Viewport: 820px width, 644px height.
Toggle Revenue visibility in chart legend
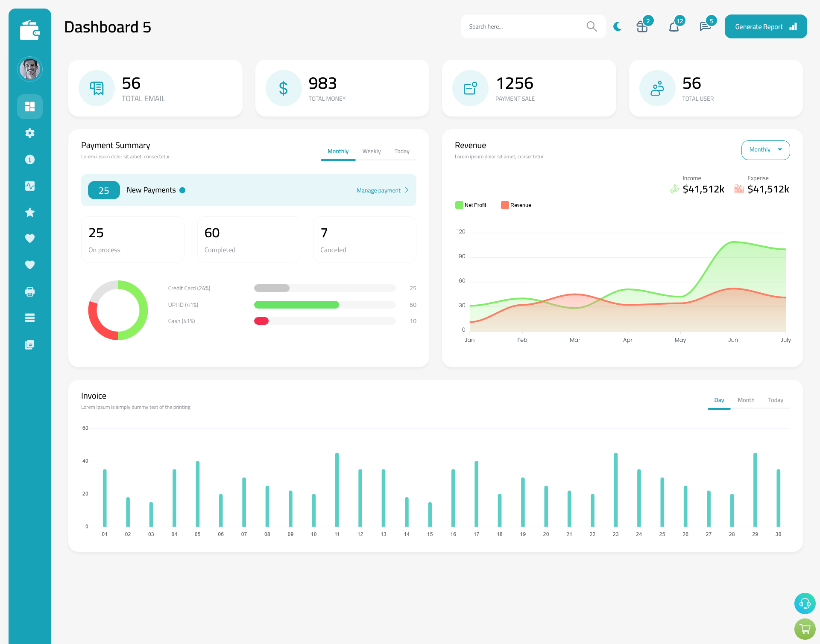518,205
